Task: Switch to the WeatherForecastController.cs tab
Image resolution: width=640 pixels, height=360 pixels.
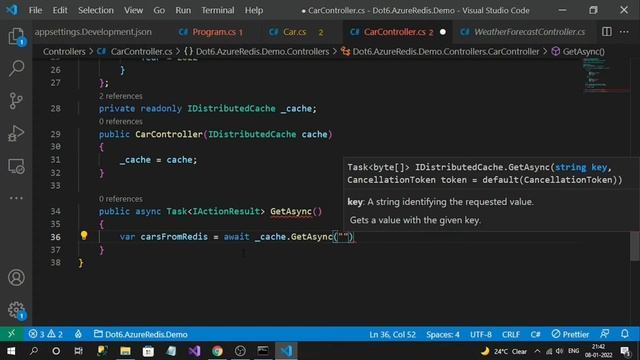Action: point(524,32)
